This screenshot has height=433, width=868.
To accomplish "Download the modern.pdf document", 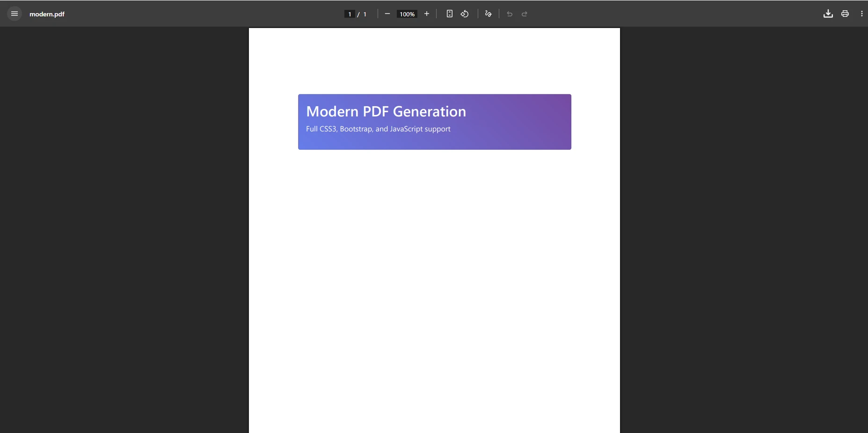I will click(x=827, y=14).
